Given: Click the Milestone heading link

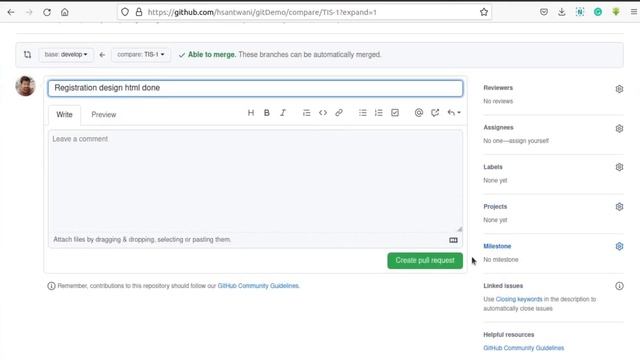Looking at the screenshot, I should pos(497,246).
